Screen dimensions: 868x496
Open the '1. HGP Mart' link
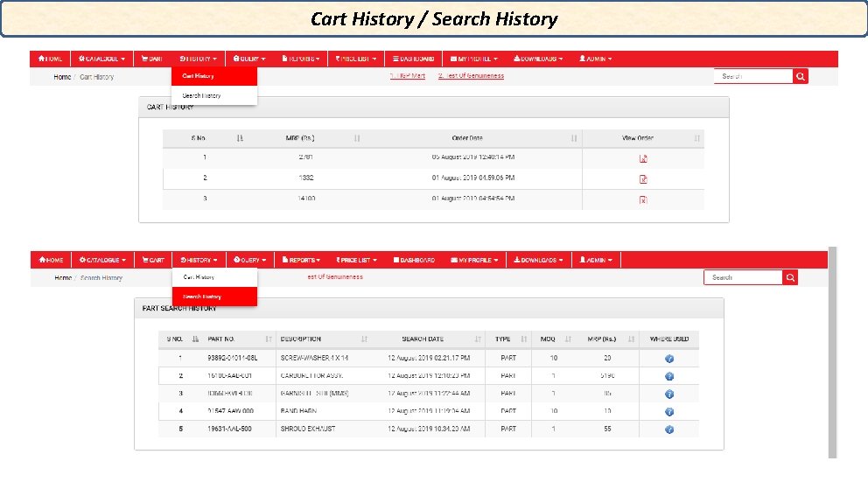pos(408,76)
